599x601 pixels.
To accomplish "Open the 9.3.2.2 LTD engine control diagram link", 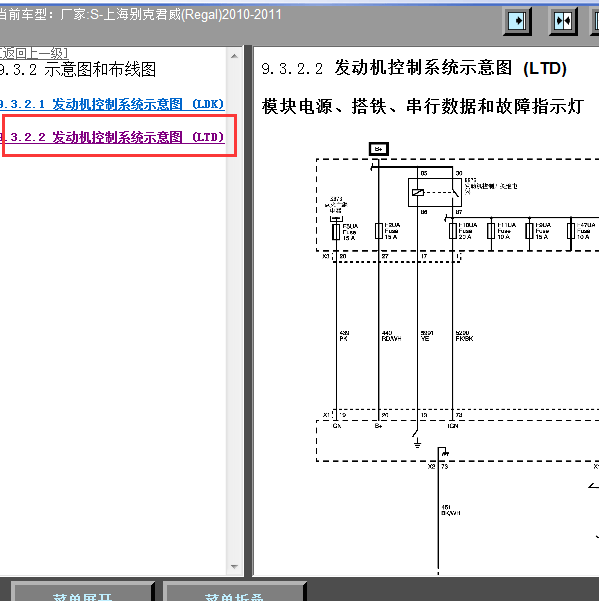I will 112,137.
